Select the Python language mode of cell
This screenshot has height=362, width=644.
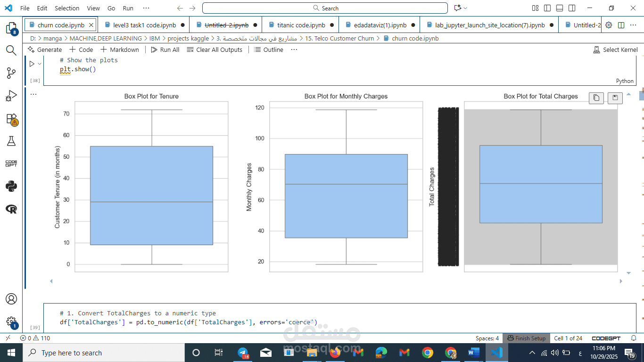[625, 81]
